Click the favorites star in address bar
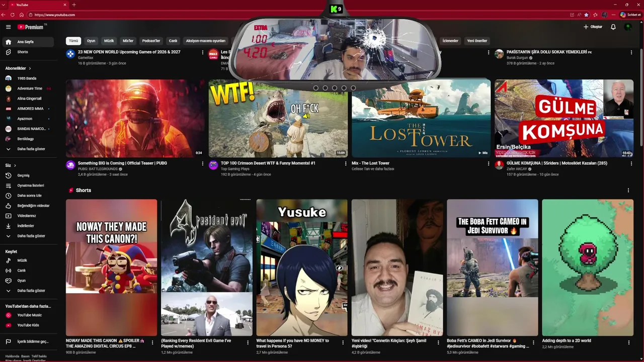The height and width of the screenshot is (362, 644). coord(586,15)
